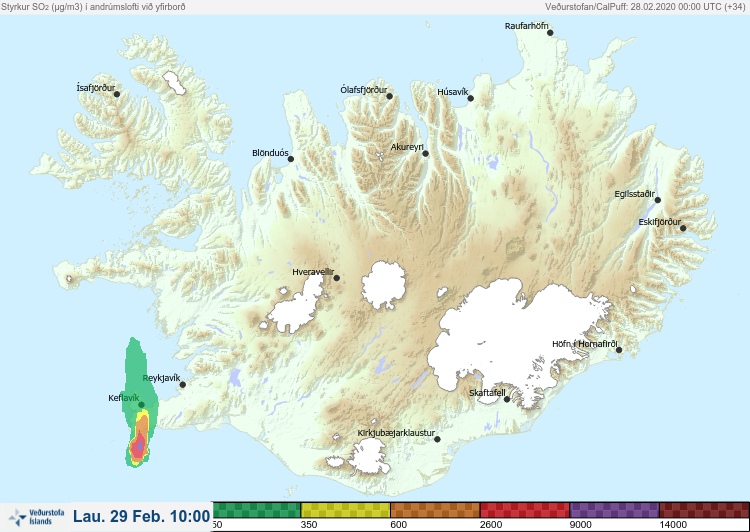The height and width of the screenshot is (532, 750).
Task: Click the 'Blönduós' label text
Action: pyautogui.click(x=270, y=153)
